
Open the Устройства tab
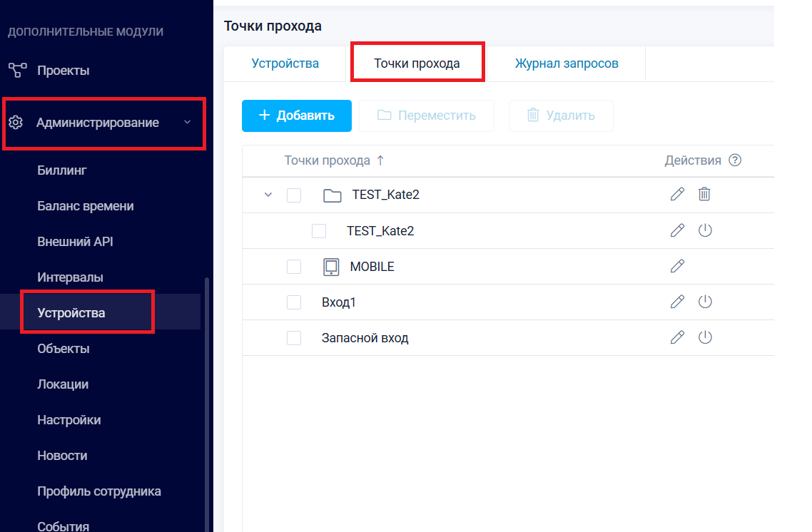click(285, 63)
